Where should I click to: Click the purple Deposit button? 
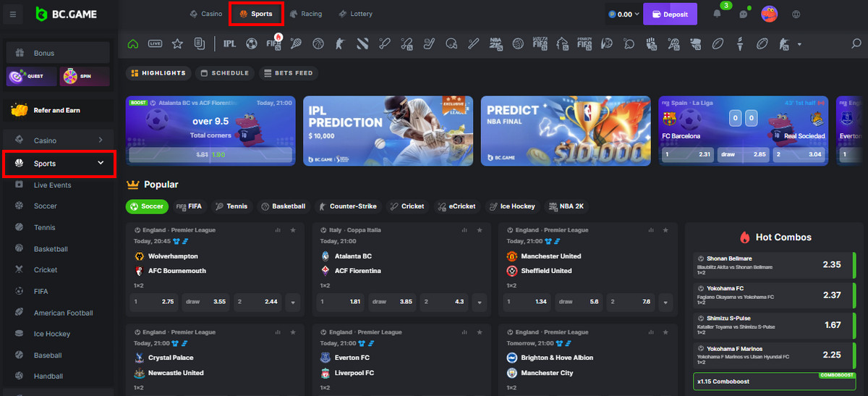click(x=670, y=14)
